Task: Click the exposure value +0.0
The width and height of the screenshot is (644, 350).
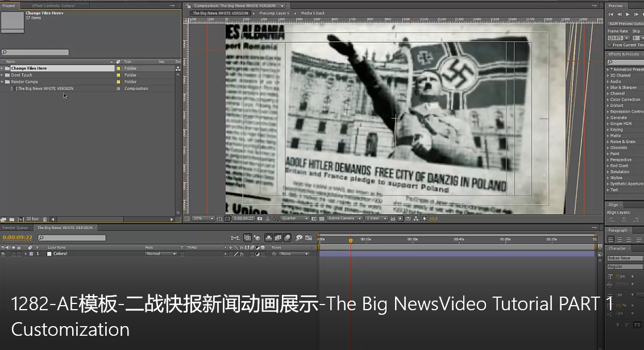Action: point(433,219)
